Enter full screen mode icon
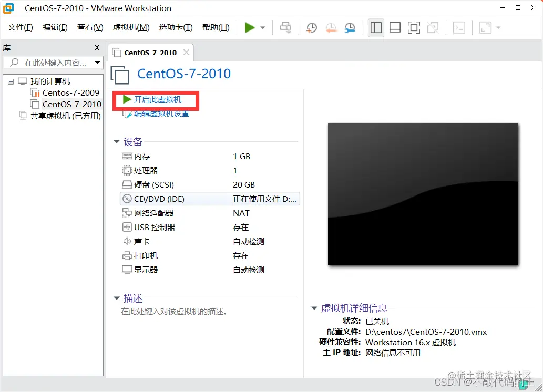 click(x=414, y=28)
